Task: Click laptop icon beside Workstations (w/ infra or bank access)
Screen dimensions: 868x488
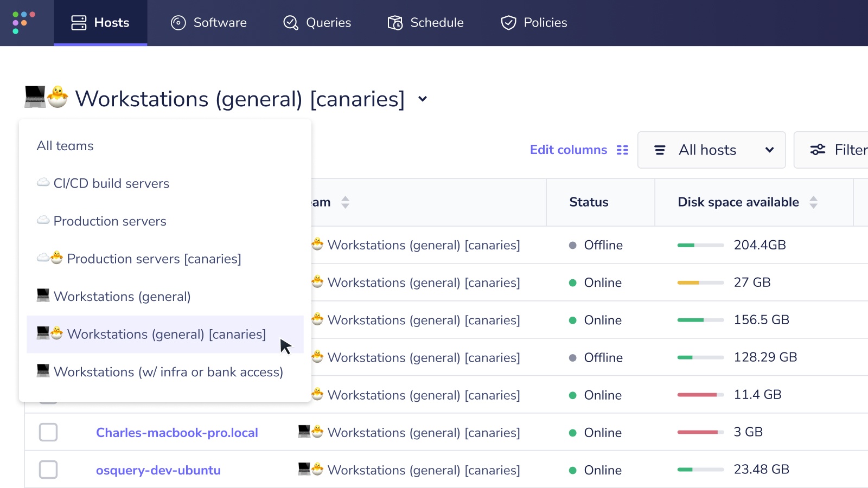Action: click(43, 370)
